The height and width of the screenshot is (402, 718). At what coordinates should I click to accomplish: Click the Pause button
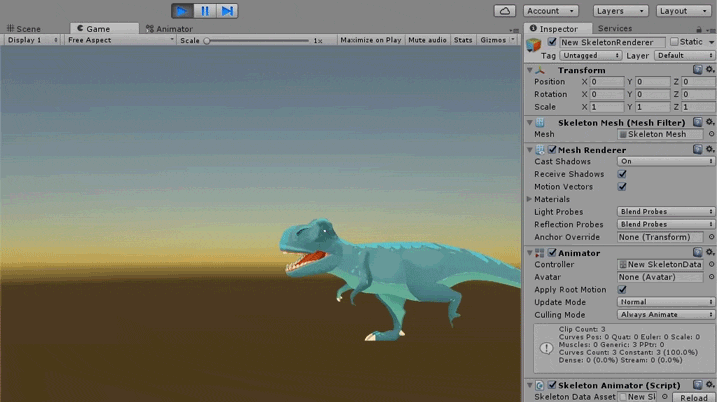205,11
